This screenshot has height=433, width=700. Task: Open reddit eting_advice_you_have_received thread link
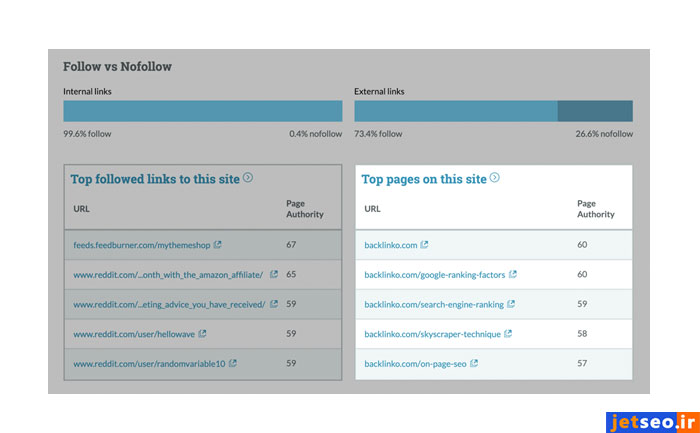(x=169, y=304)
